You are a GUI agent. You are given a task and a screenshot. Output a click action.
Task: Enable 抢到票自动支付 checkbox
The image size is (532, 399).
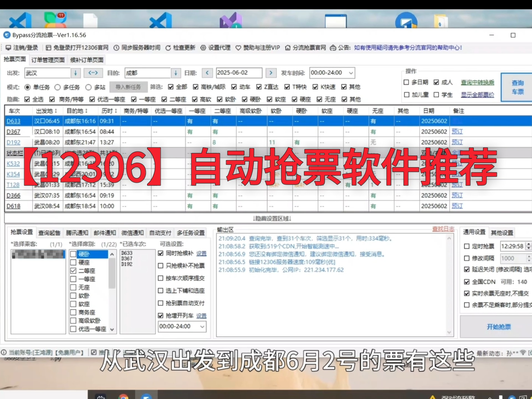click(160, 303)
